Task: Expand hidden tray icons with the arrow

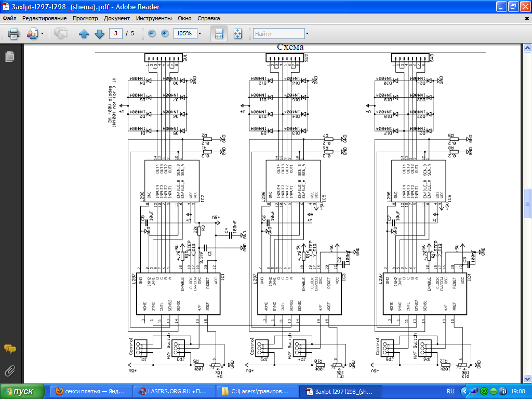Action: tap(465, 392)
